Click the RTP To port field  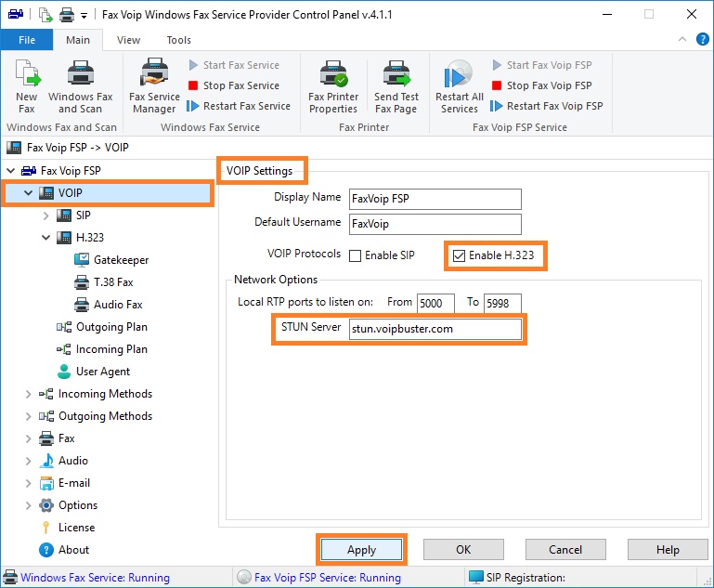click(502, 304)
